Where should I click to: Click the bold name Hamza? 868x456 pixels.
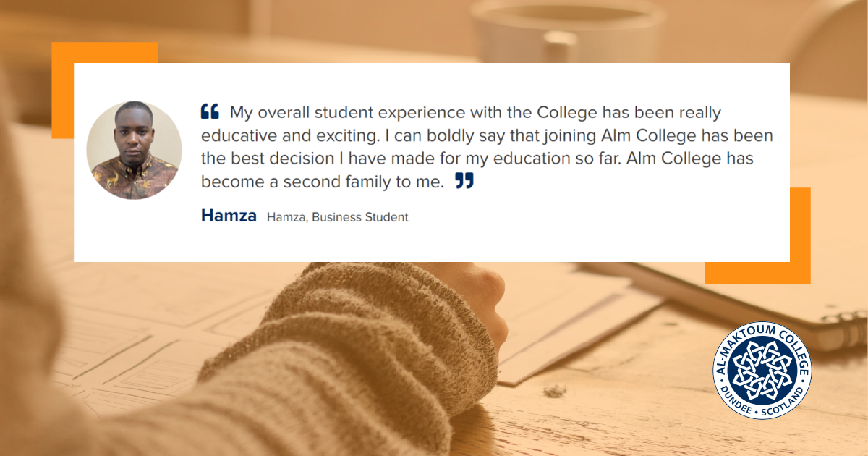coord(229,216)
